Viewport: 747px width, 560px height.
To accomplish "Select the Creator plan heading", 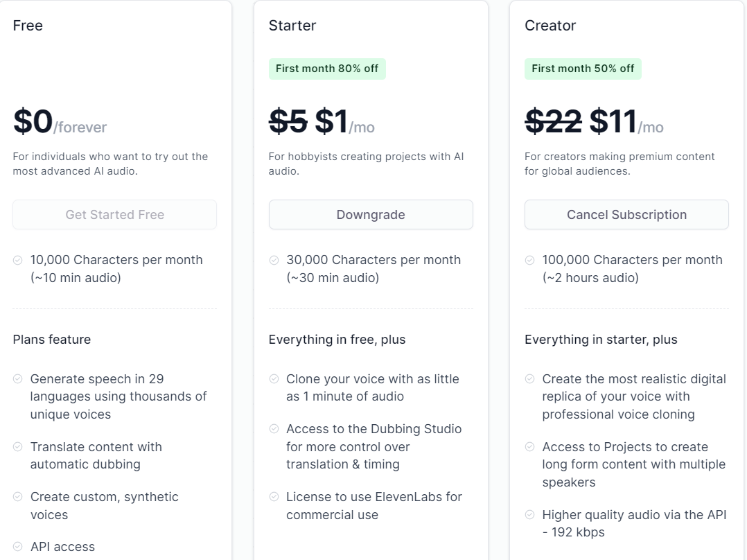I will [x=550, y=26].
